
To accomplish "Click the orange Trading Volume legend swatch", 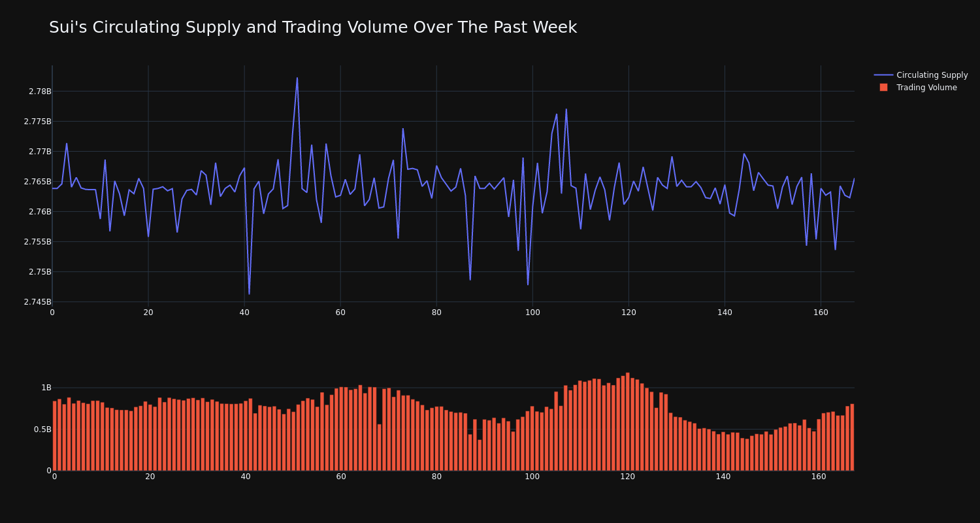I will 883,88.
